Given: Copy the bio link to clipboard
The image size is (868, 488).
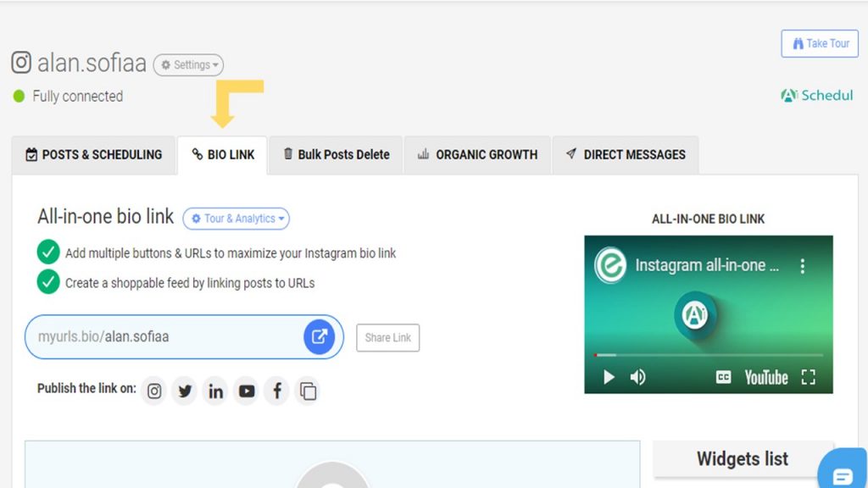Looking at the screenshot, I should click(308, 391).
